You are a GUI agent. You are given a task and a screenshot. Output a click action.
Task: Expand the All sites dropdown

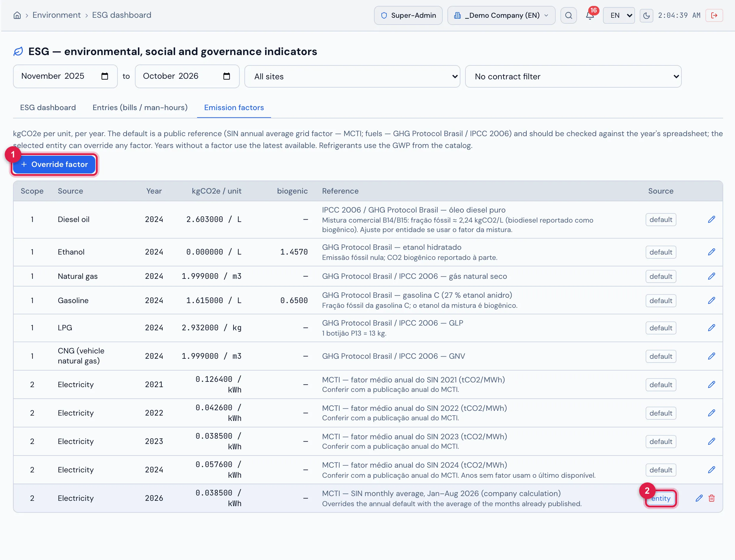click(352, 76)
